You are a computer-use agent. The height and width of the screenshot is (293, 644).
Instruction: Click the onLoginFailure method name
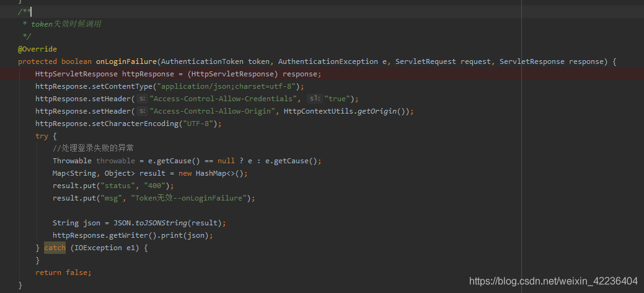(x=126, y=61)
